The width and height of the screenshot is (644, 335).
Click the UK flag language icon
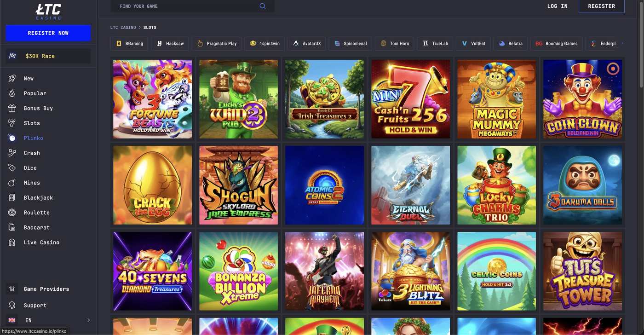point(12,320)
